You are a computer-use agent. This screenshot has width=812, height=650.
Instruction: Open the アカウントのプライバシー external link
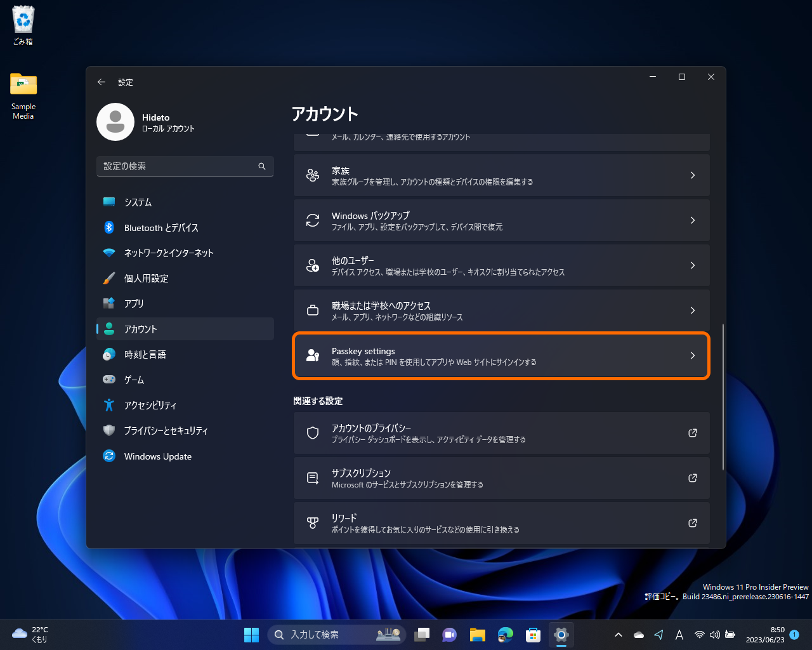[x=692, y=433]
